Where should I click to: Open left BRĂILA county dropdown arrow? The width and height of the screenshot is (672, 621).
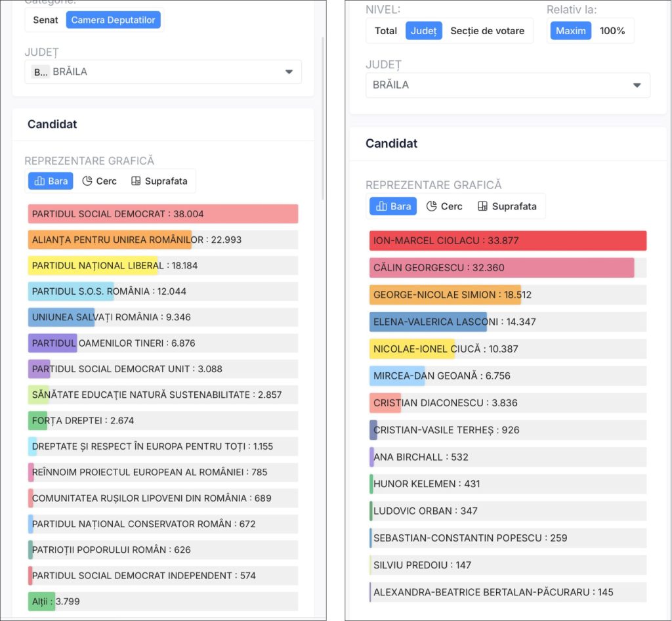coord(289,72)
